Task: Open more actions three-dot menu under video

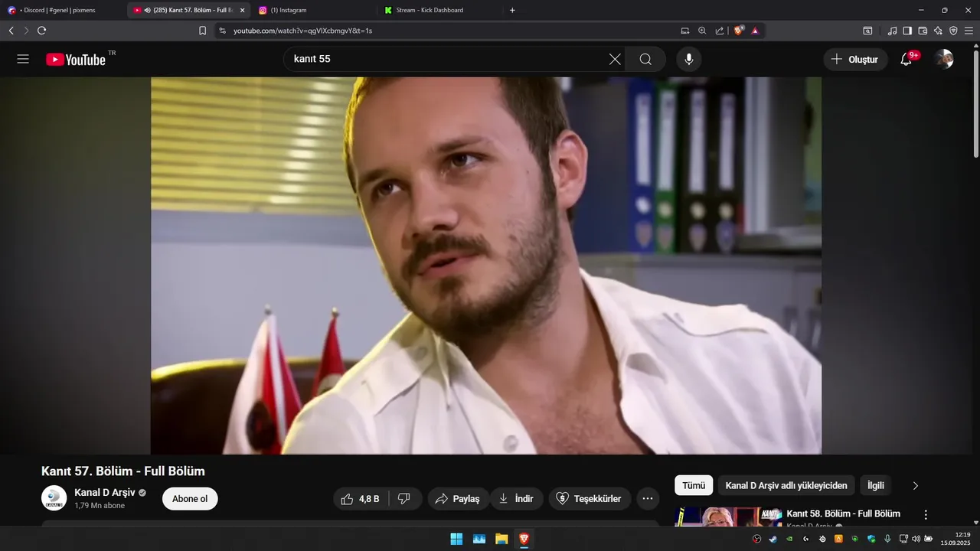Action: pos(648,499)
